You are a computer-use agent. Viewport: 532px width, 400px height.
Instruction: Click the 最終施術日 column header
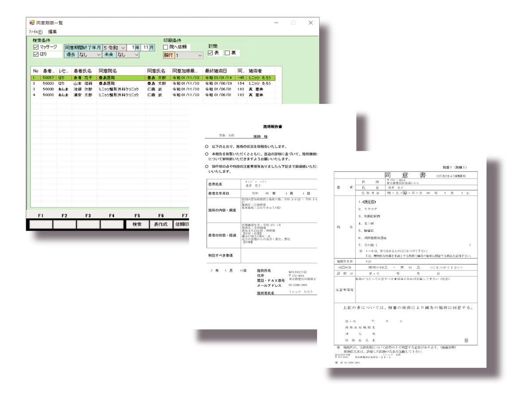click(x=219, y=71)
